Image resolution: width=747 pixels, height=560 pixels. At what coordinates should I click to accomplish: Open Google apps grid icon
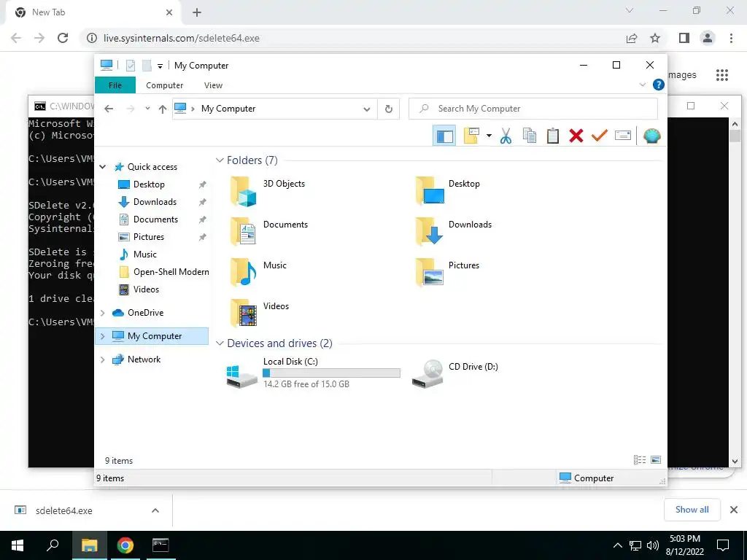coord(722,75)
